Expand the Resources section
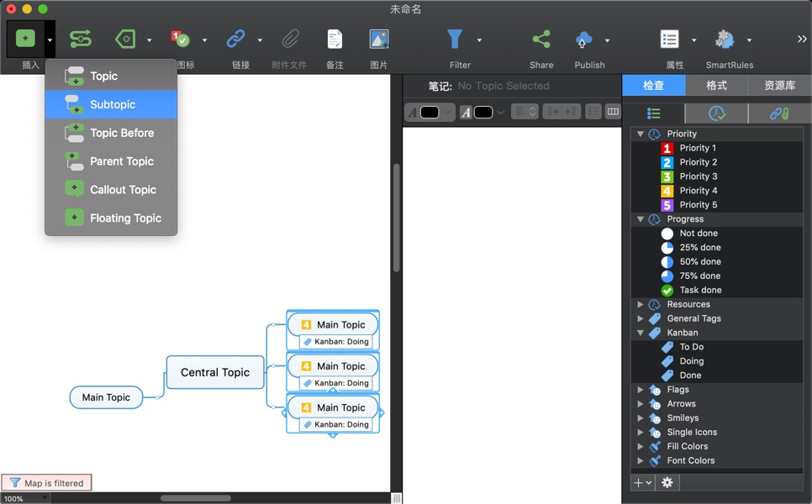The image size is (812, 504). click(x=641, y=304)
